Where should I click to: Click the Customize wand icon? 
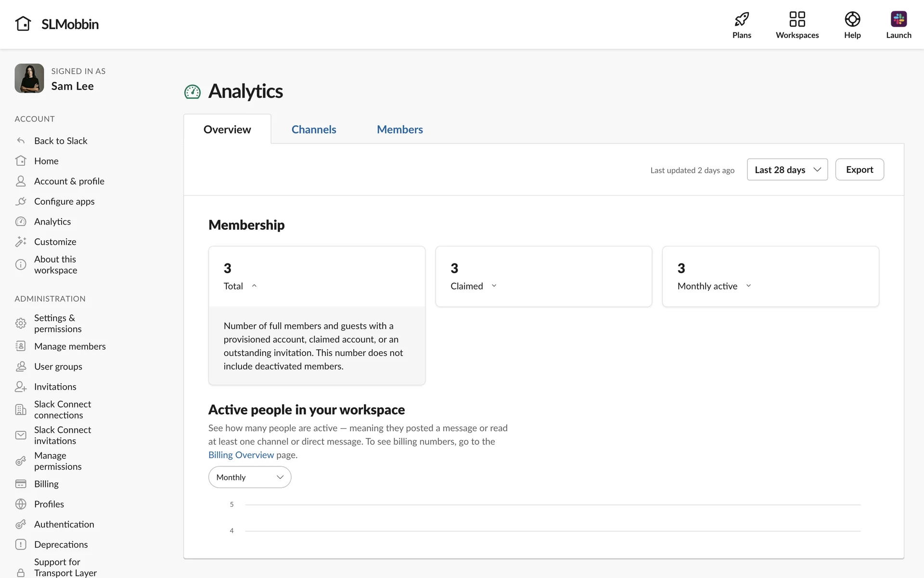21,242
